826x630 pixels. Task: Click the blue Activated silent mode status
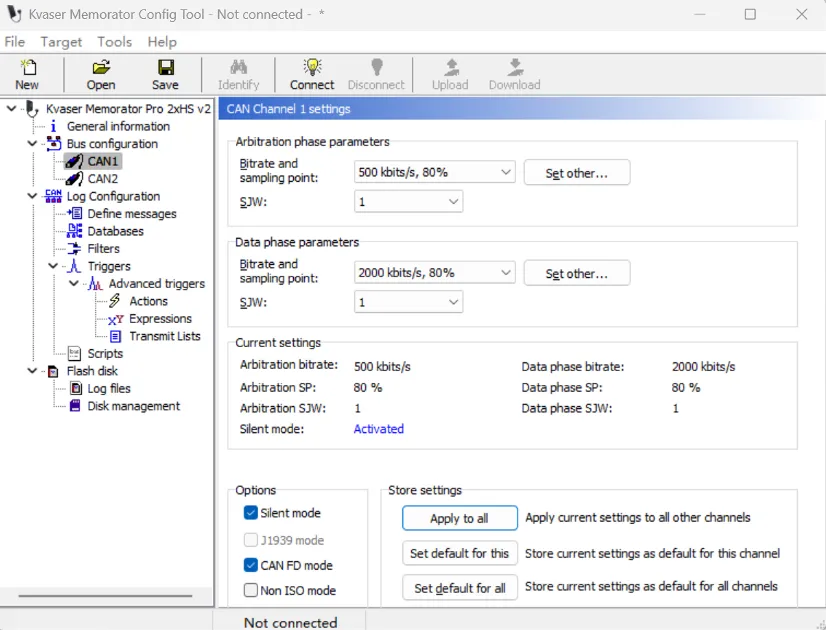[x=379, y=429]
